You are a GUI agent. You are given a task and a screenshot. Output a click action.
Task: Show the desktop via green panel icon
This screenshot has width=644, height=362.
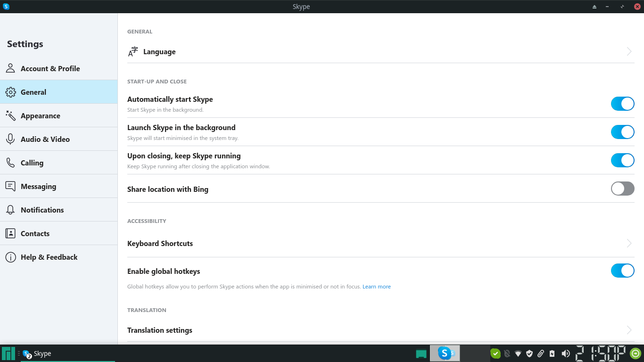[421, 354]
